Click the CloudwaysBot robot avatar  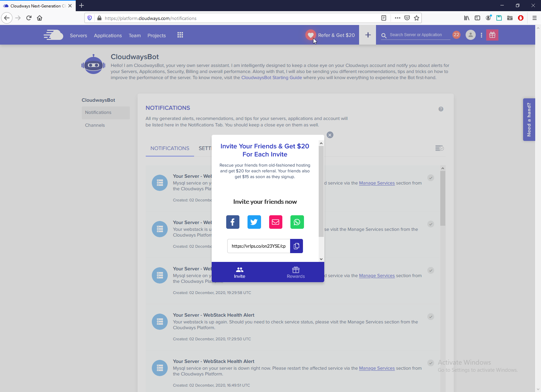point(93,64)
